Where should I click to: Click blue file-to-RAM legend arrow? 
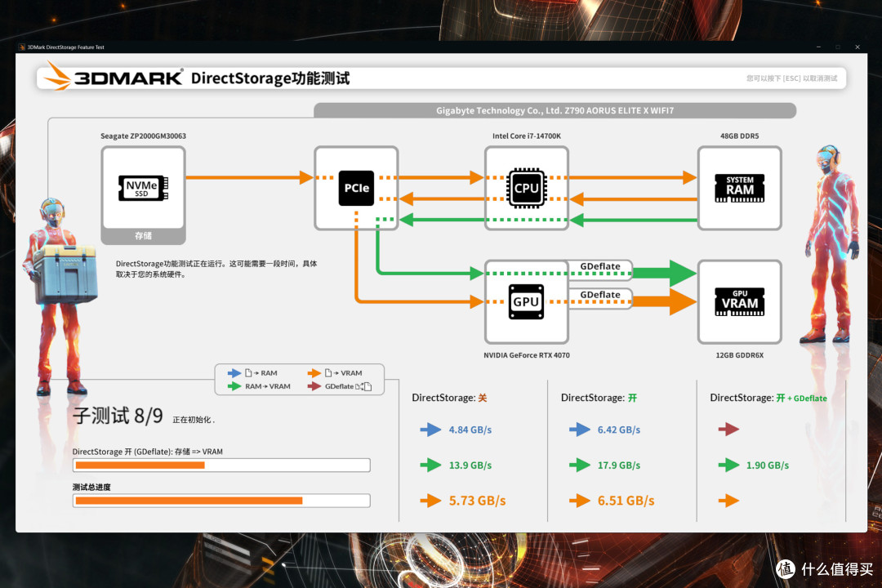pyautogui.click(x=234, y=373)
